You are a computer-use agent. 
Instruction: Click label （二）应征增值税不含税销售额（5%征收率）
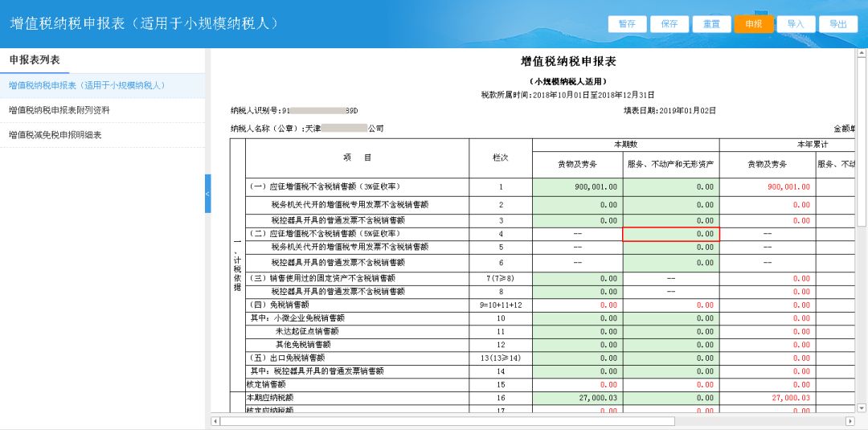324,234
